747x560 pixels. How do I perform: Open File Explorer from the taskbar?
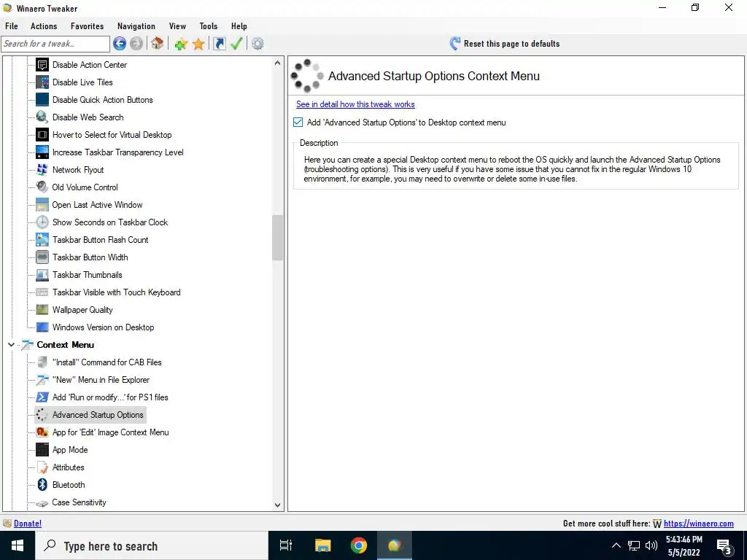pyautogui.click(x=322, y=545)
